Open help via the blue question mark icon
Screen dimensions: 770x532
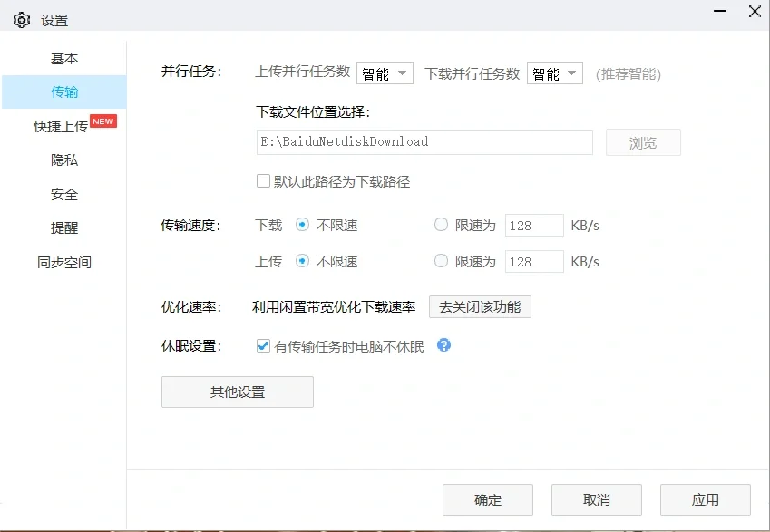(443, 345)
